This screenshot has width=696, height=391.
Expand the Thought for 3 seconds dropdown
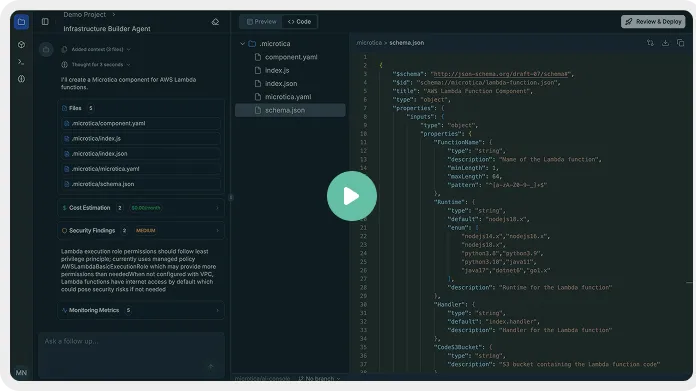point(97,65)
